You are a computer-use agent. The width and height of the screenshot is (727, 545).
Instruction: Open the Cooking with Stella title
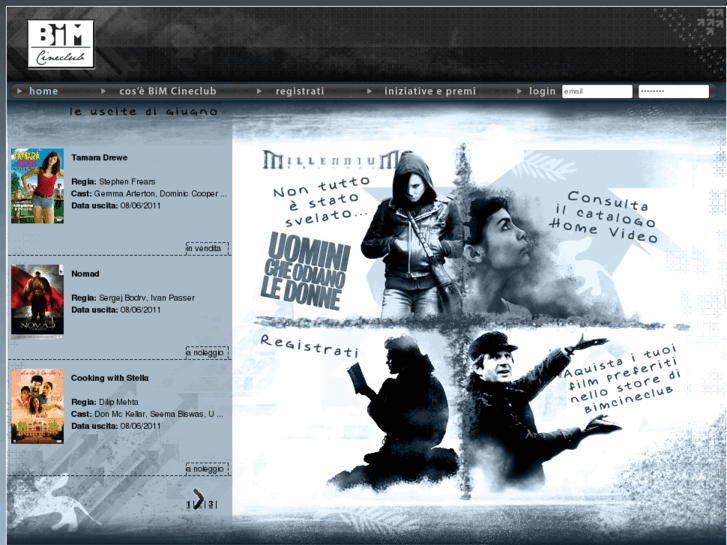click(x=110, y=378)
